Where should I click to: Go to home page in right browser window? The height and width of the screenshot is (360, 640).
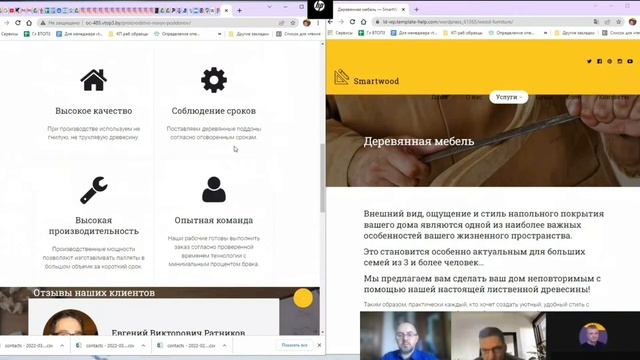point(364,22)
